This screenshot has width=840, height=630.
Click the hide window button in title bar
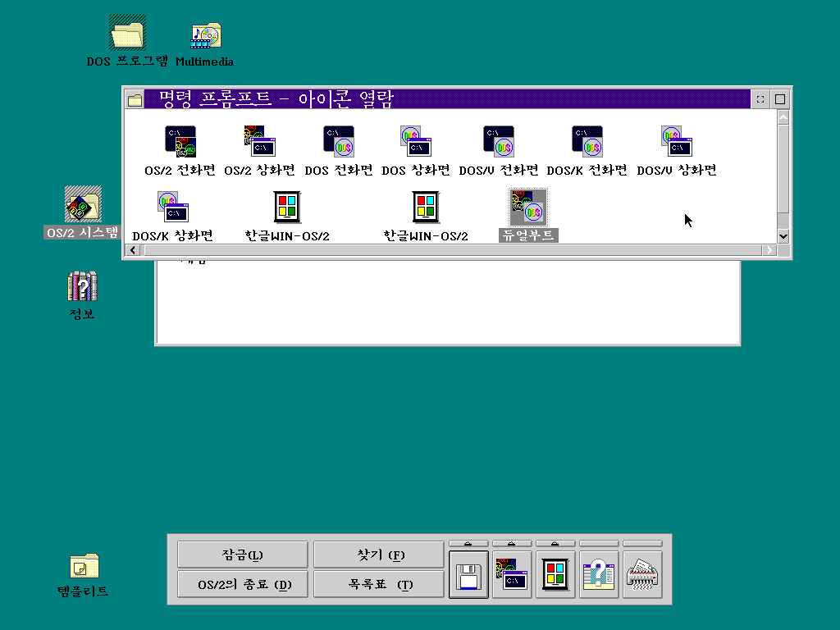[760, 99]
